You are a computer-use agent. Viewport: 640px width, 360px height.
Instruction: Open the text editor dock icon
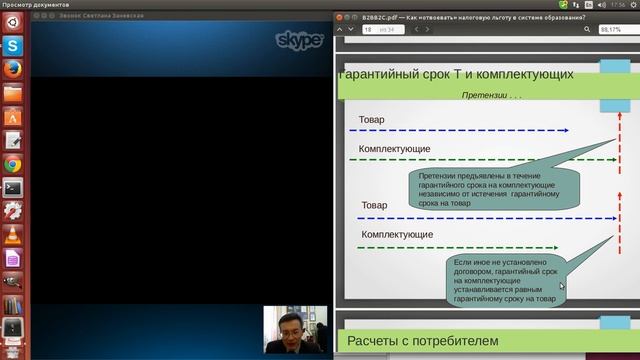(x=13, y=140)
